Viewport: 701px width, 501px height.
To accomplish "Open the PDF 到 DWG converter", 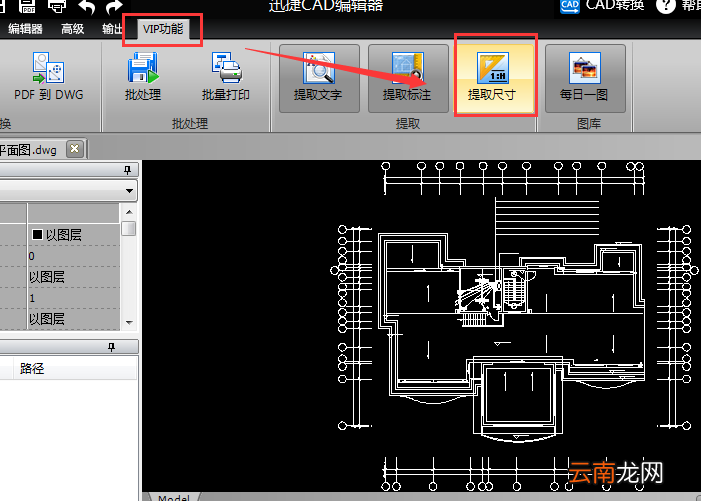I will click(48, 77).
